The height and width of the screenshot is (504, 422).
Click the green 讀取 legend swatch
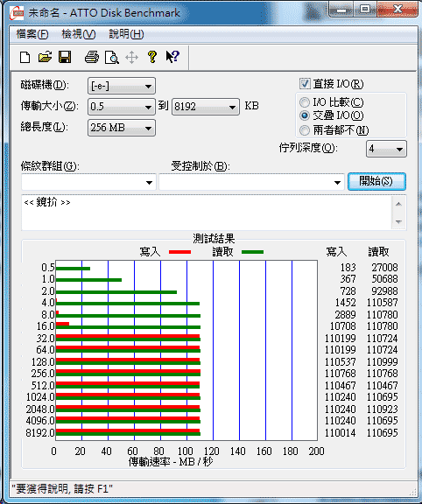(x=252, y=252)
